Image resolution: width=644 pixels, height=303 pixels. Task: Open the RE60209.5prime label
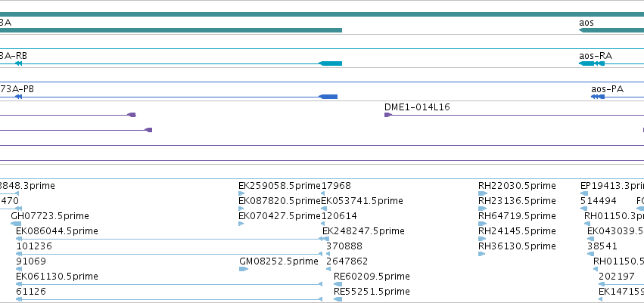click(x=372, y=277)
